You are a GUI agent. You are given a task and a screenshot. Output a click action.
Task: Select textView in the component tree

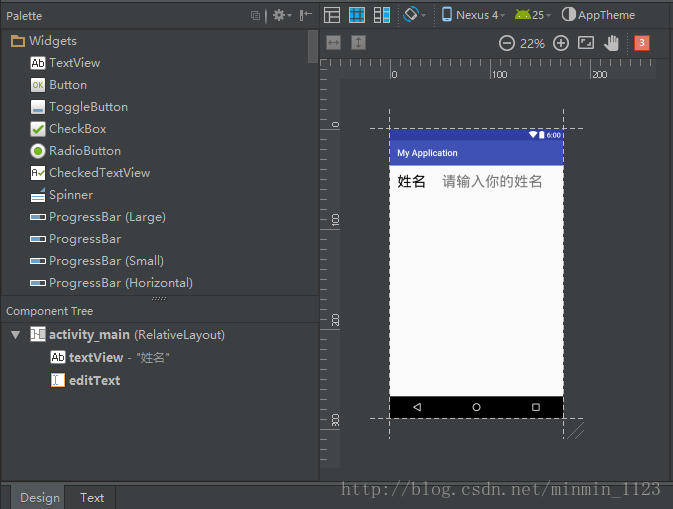(110, 357)
